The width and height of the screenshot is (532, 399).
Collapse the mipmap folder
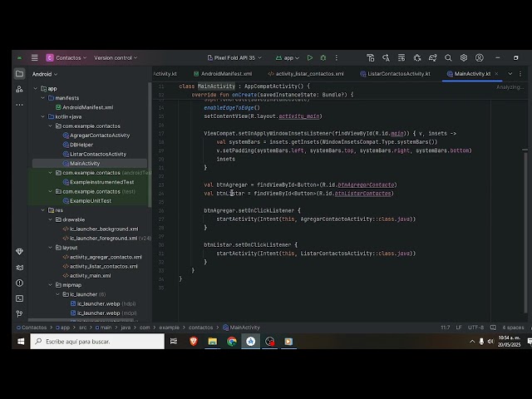click(x=50, y=285)
